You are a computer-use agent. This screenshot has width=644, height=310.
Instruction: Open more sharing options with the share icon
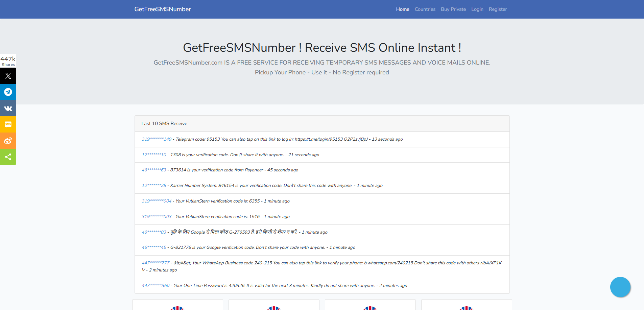8,157
